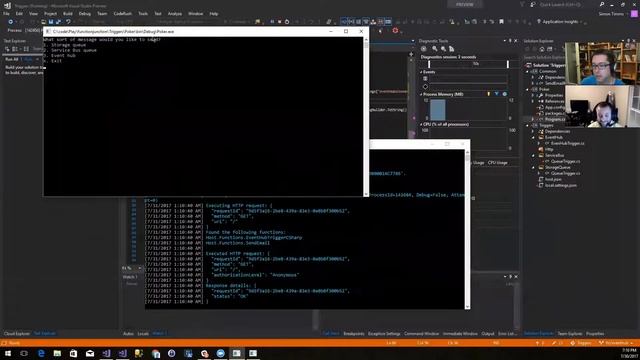Select the Http folder in Solution Explorer
The width and height of the screenshot is (640, 360).
click(549, 149)
